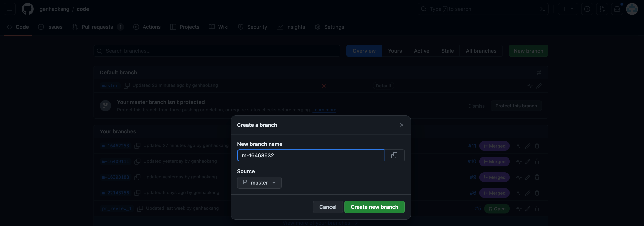This screenshot has height=226, width=644.
Task: Open the Learn more link
Action: pos(324,110)
